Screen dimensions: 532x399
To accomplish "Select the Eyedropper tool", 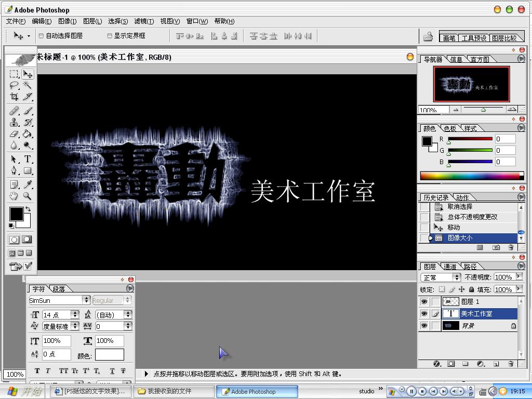I will (28, 184).
